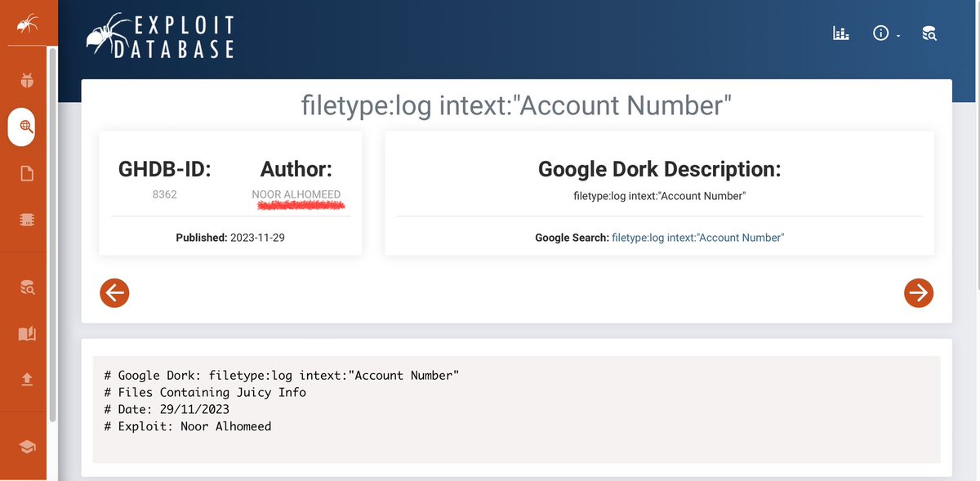The width and height of the screenshot is (980, 481).
Task: Go to previous entry using left arrow
Action: (114, 292)
